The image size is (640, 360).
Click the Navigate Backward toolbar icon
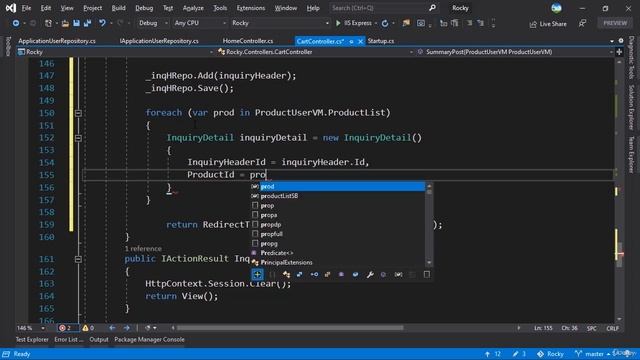pyautogui.click(x=16, y=23)
